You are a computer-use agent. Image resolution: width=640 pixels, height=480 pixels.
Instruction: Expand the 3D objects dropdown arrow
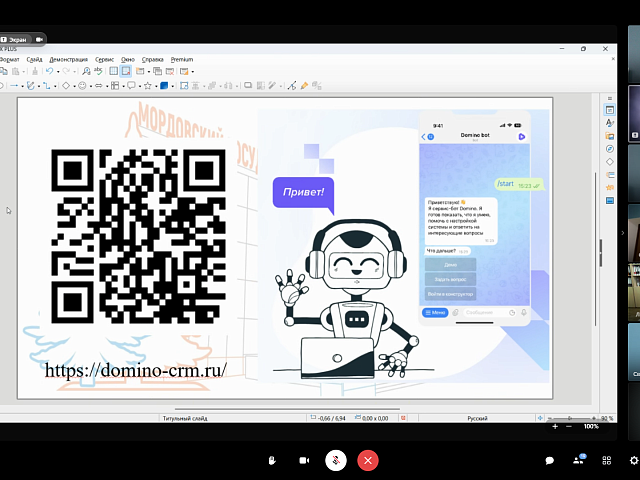[173, 86]
